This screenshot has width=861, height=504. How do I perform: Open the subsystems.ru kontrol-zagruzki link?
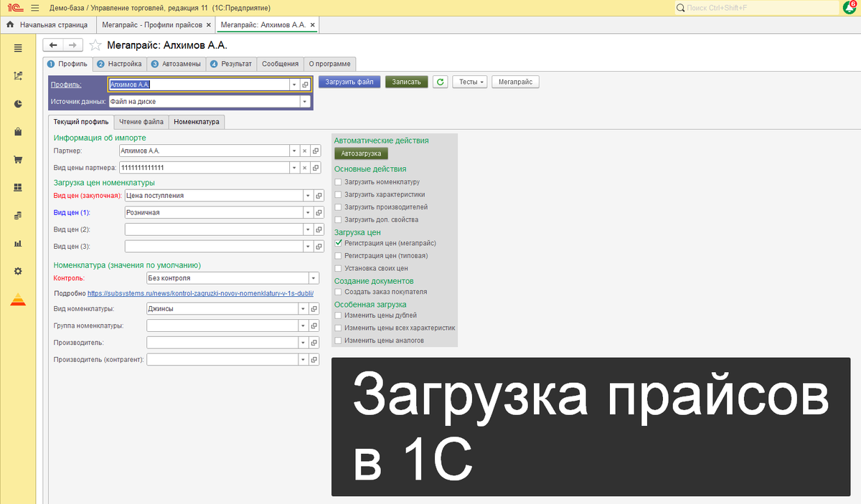[x=201, y=294]
